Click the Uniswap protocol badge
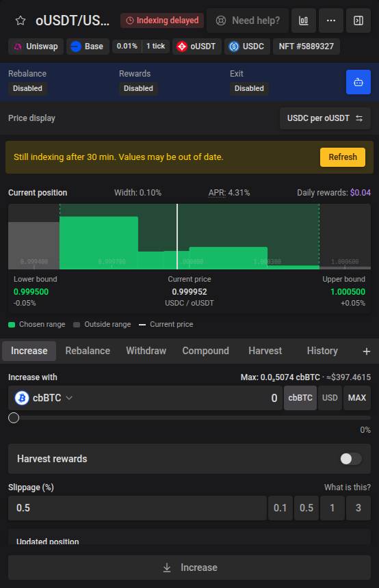Image resolution: width=379 pixels, height=588 pixels. click(36, 46)
